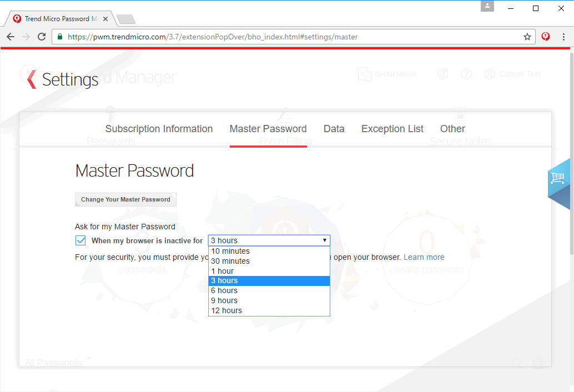Bookmark this page with the star
Screen dimensions: 574x392
[x=527, y=37]
